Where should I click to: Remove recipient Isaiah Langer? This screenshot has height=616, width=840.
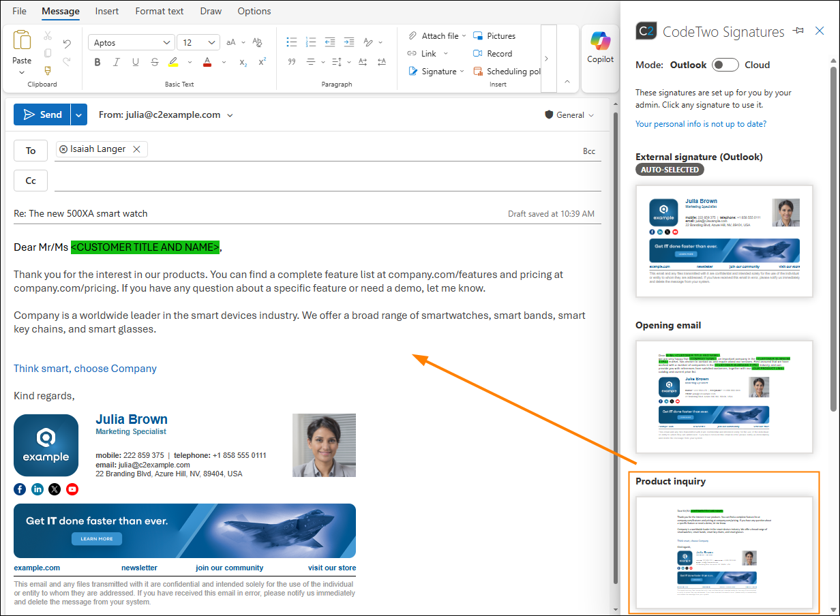click(136, 149)
